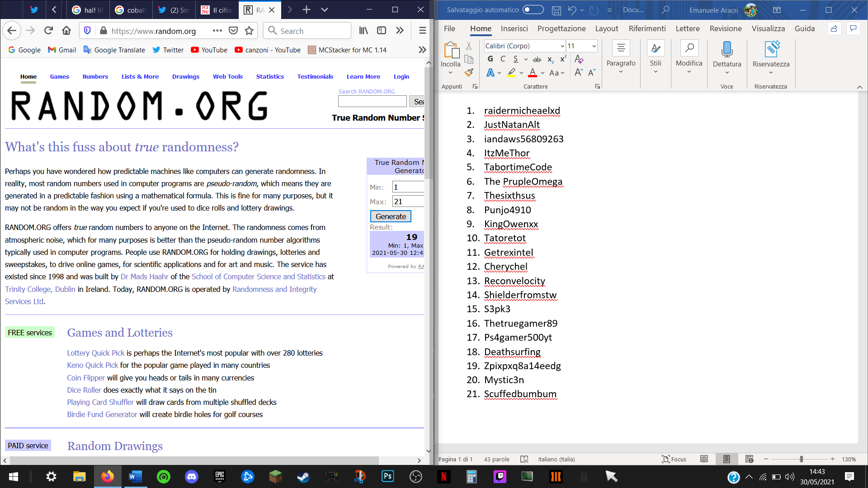Bookmark this page with the star icon
The width and height of the screenshot is (868, 488).
click(249, 31)
